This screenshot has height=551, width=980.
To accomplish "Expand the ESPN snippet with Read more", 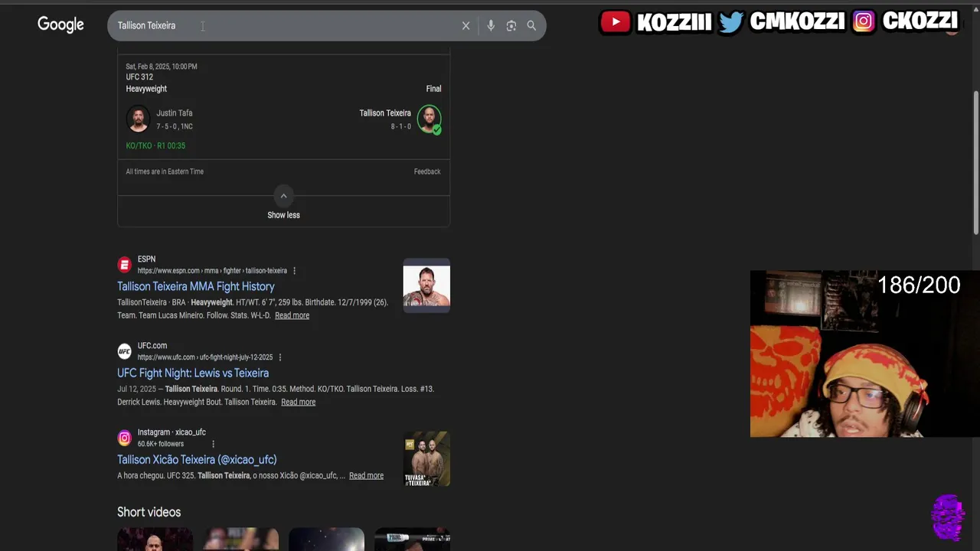I will coord(292,315).
